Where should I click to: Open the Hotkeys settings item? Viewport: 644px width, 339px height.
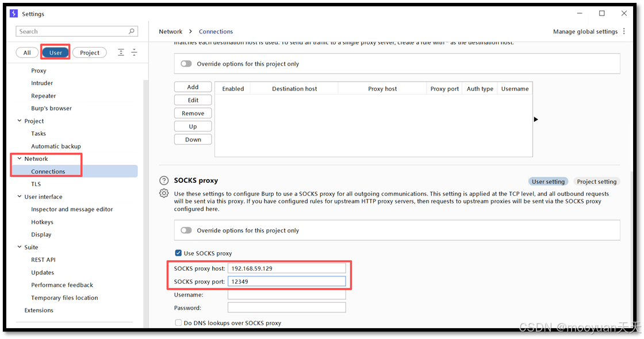43,222
